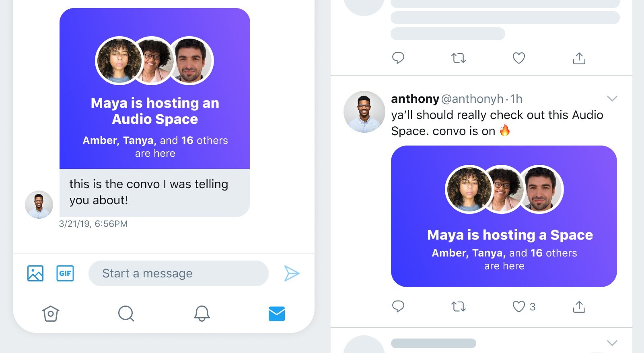Go to the Home tab
The height and width of the screenshot is (353, 644).
coord(51,314)
